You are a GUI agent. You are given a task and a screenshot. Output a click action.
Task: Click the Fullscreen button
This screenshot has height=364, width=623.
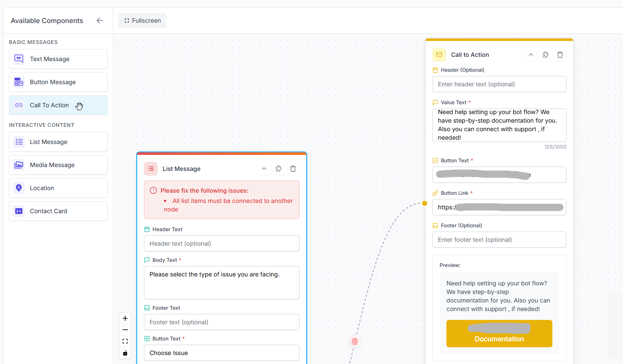(142, 21)
